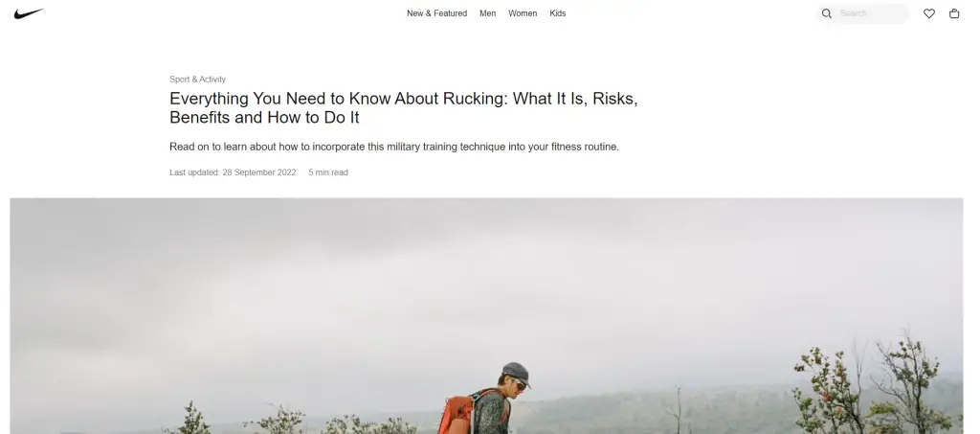Click the hiker's orange backpack in photo
This screenshot has width=980, height=434.
pos(457,415)
